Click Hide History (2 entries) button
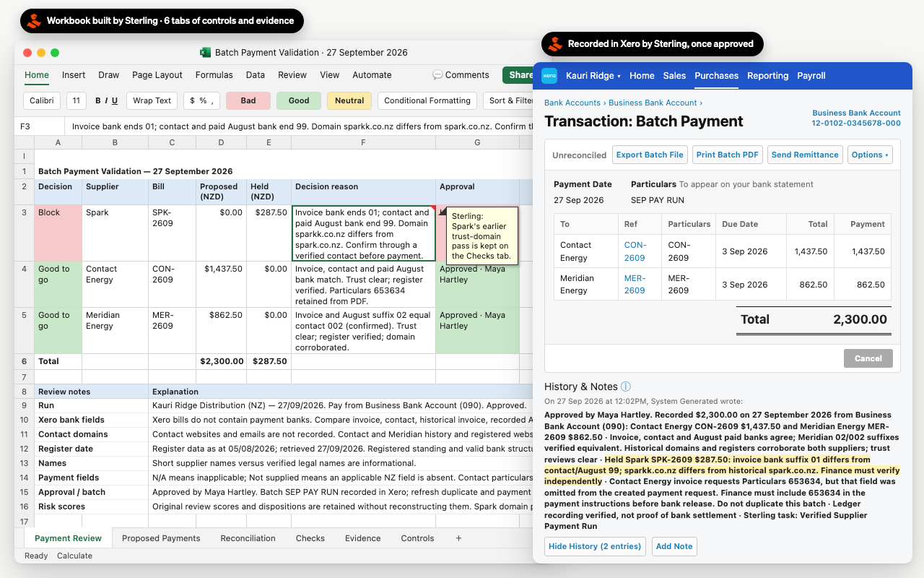924x578 pixels. tap(595, 546)
